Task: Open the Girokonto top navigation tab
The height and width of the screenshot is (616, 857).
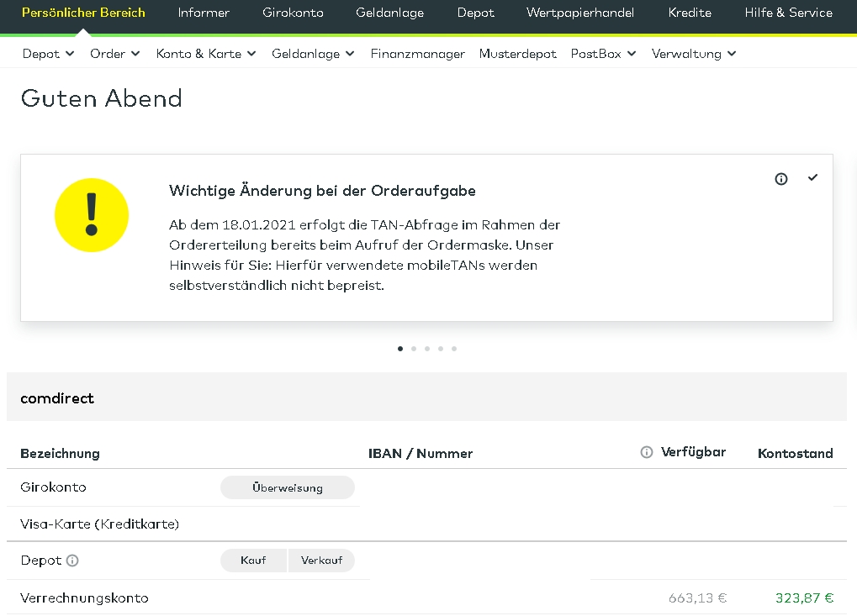Action: point(293,13)
